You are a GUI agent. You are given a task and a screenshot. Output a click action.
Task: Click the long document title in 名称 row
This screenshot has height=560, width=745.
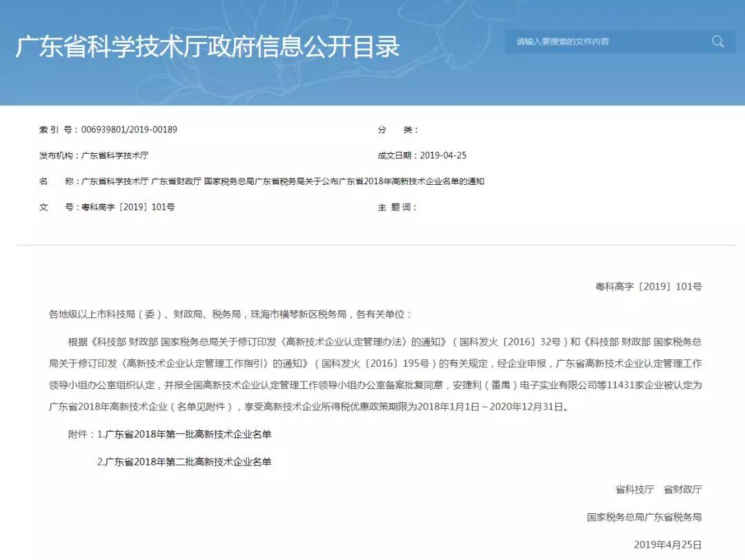[283, 181]
